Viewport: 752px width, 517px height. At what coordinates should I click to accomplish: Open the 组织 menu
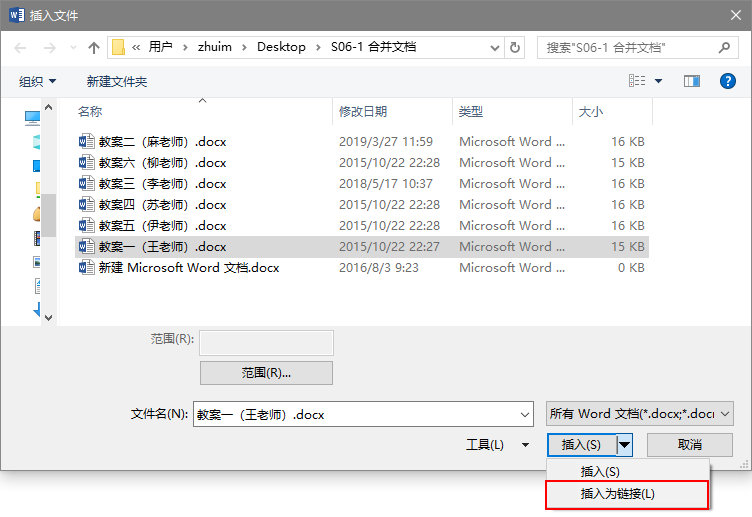[37, 82]
